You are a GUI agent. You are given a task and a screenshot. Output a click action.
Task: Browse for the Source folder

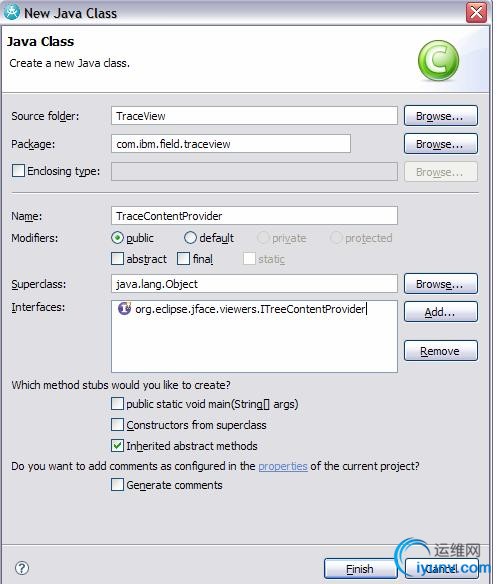click(x=441, y=116)
